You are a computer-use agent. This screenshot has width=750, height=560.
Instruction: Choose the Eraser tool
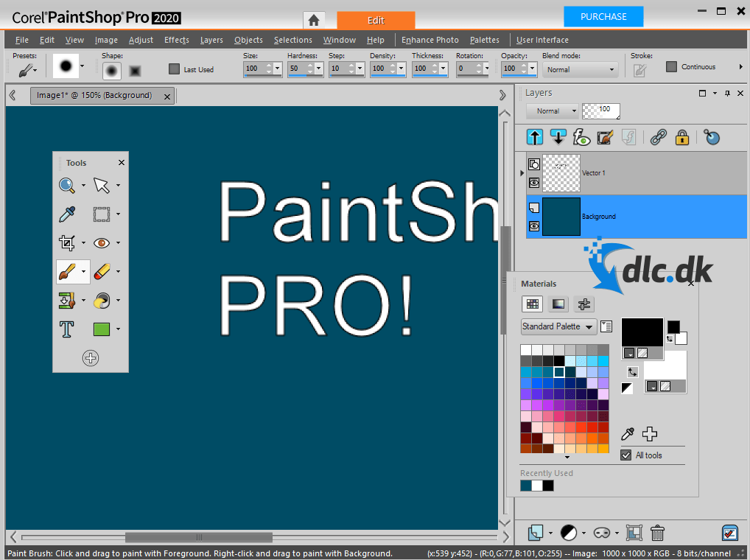click(x=101, y=271)
